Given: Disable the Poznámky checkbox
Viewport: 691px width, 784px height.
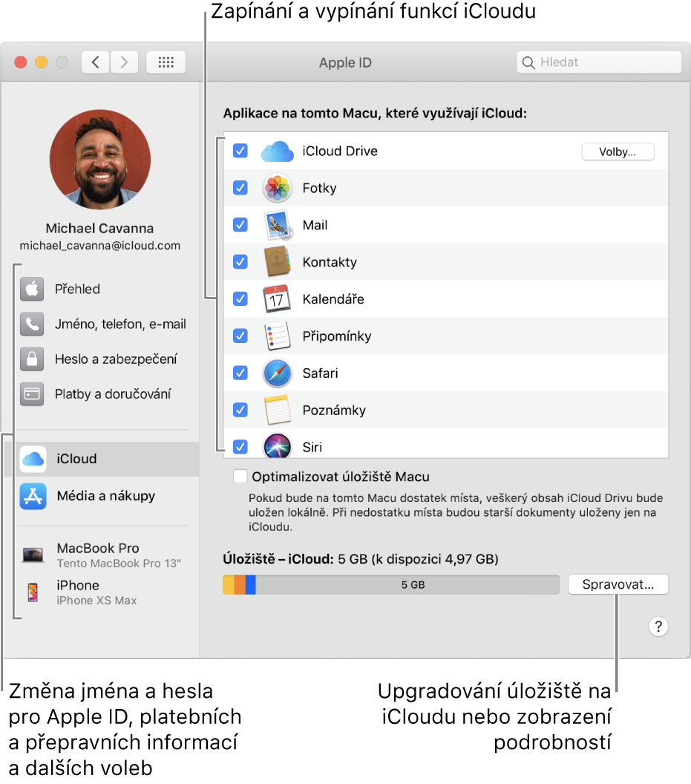Looking at the screenshot, I should [x=240, y=410].
